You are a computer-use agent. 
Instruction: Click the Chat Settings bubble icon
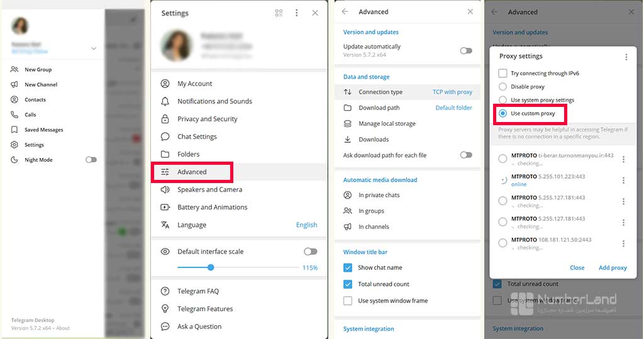165,137
